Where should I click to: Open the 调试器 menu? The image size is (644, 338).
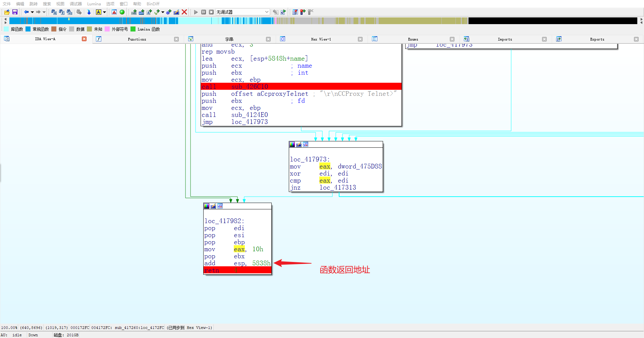pyautogui.click(x=76, y=4)
